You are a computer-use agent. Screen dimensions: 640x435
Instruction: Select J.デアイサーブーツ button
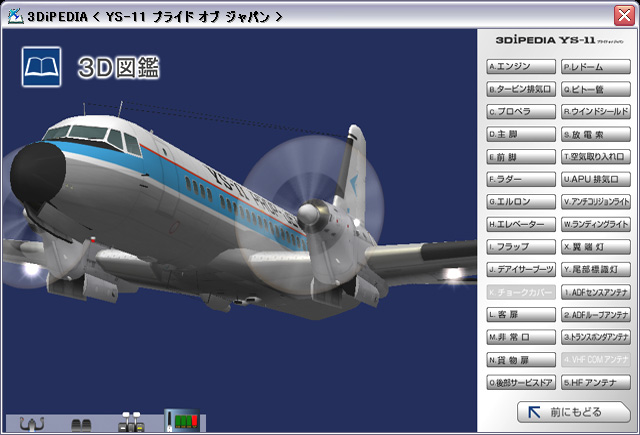(x=521, y=269)
